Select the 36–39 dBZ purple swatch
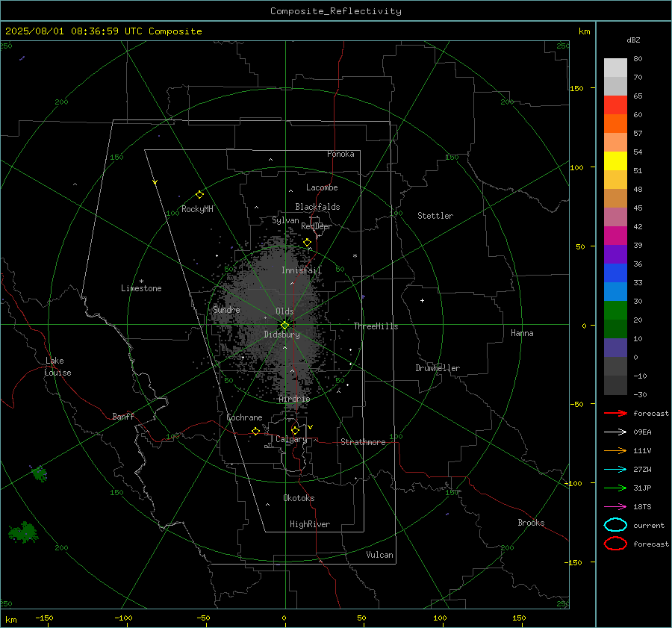Screen dimensions: 672x628 click(x=615, y=254)
